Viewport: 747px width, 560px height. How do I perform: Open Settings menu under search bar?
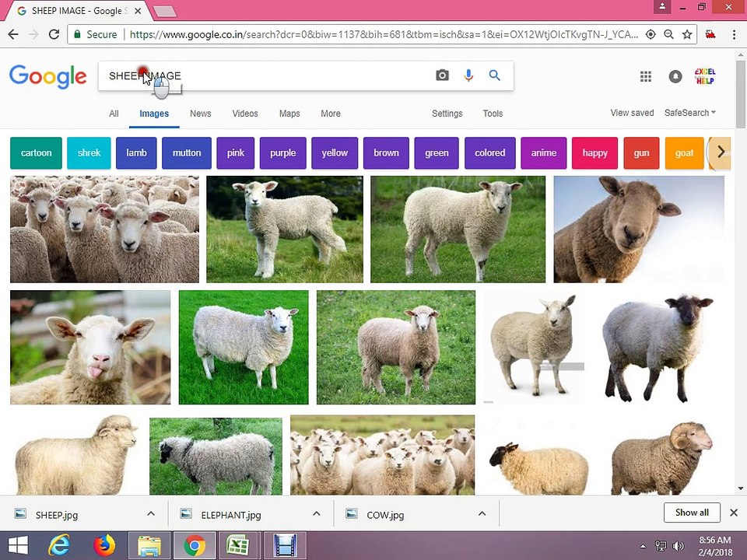447,114
